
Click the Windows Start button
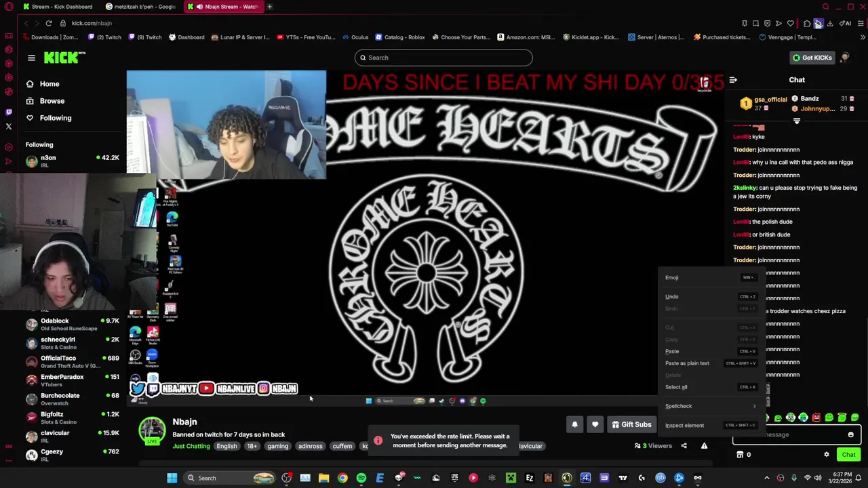172,478
